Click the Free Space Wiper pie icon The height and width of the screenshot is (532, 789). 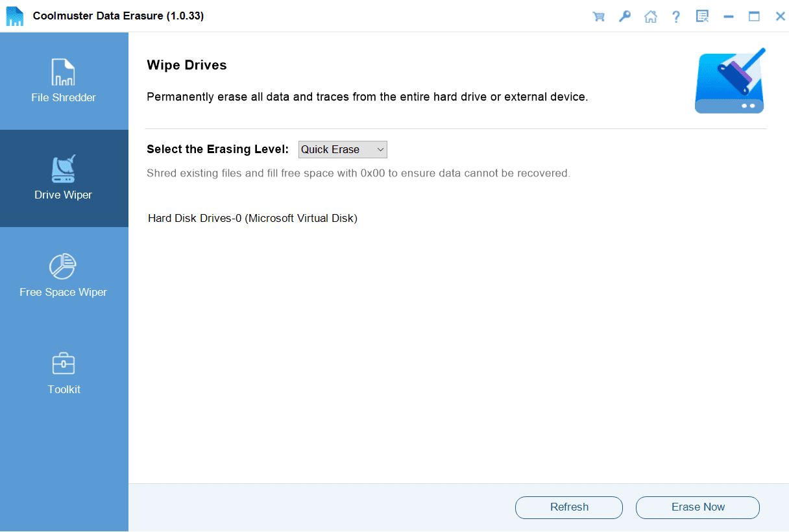[63, 267]
